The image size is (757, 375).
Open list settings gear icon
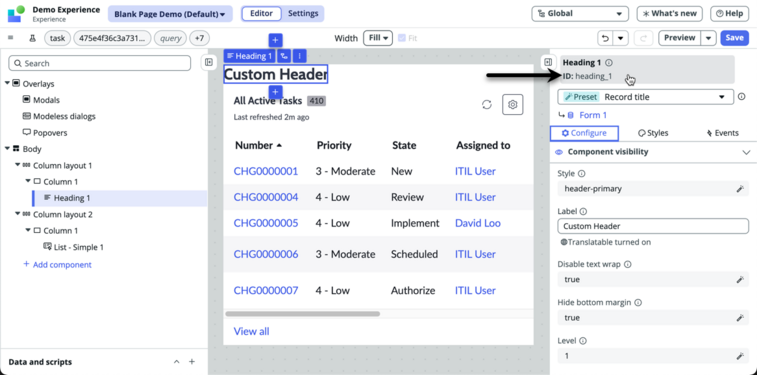pyautogui.click(x=513, y=104)
